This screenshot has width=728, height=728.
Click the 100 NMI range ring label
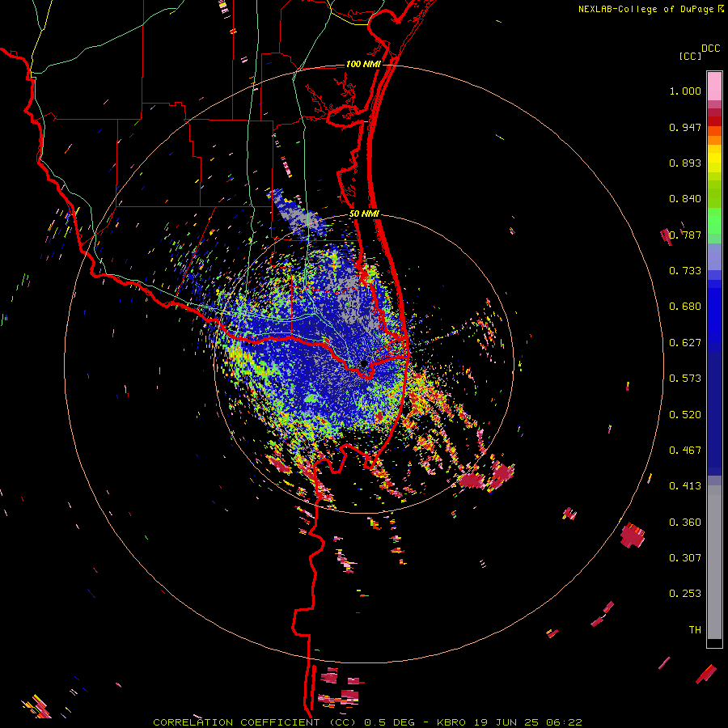[363, 64]
